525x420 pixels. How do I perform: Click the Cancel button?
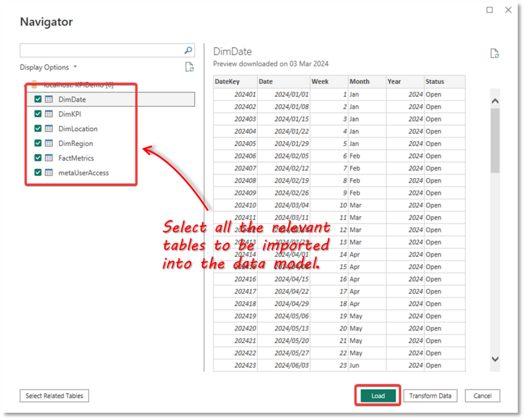pyautogui.click(x=482, y=395)
